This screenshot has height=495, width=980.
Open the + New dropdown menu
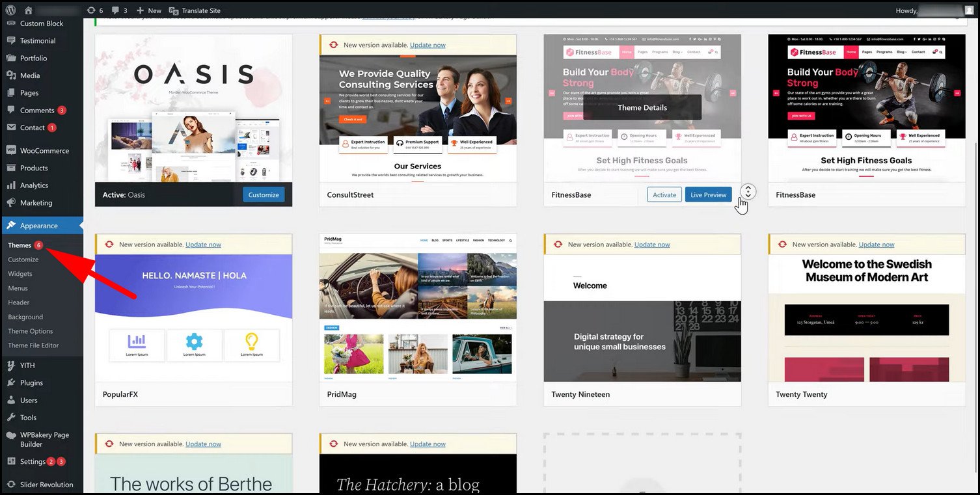pos(148,10)
